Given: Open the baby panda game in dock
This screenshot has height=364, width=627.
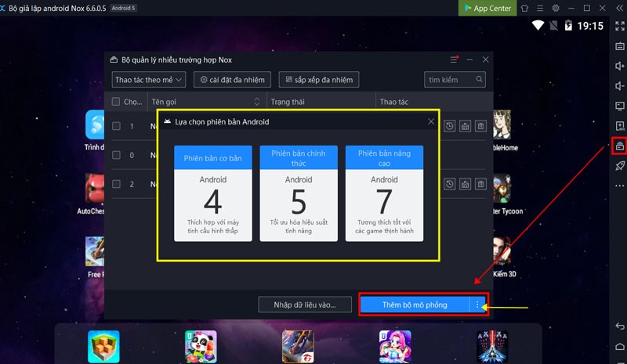Looking at the screenshot, I should [201, 347].
